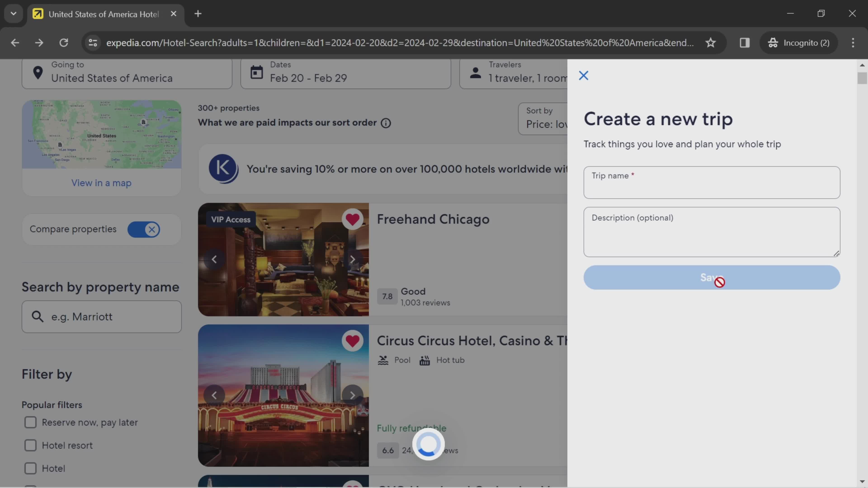Click the search magnifier icon
The width and height of the screenshot is (868, 488).
click(37, 317)
